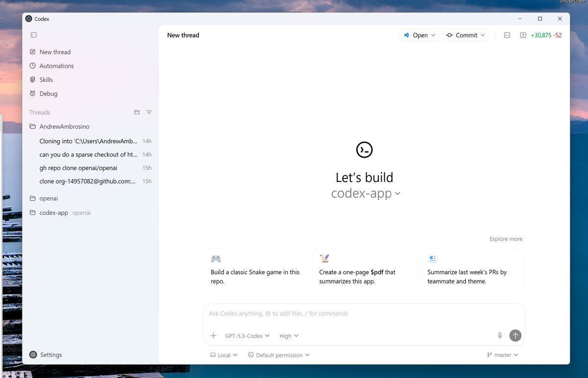The width and height of the screenshot is (588, 378).
Task: Click the Open button with VS Code icon
Action: 415,35
